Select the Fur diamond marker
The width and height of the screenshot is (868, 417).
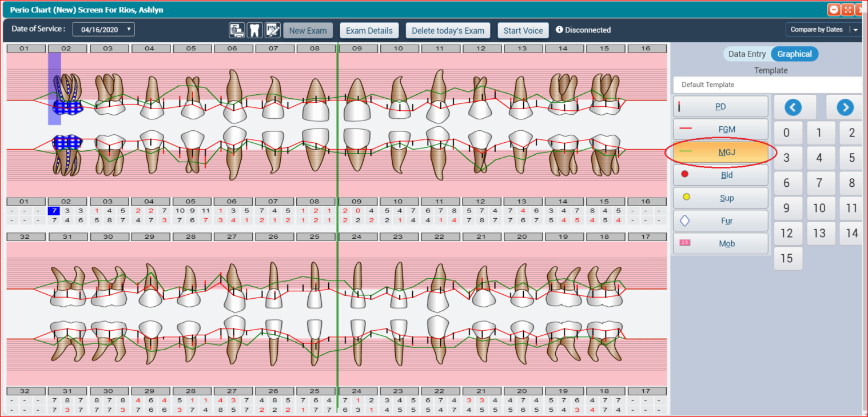(720, 221)
